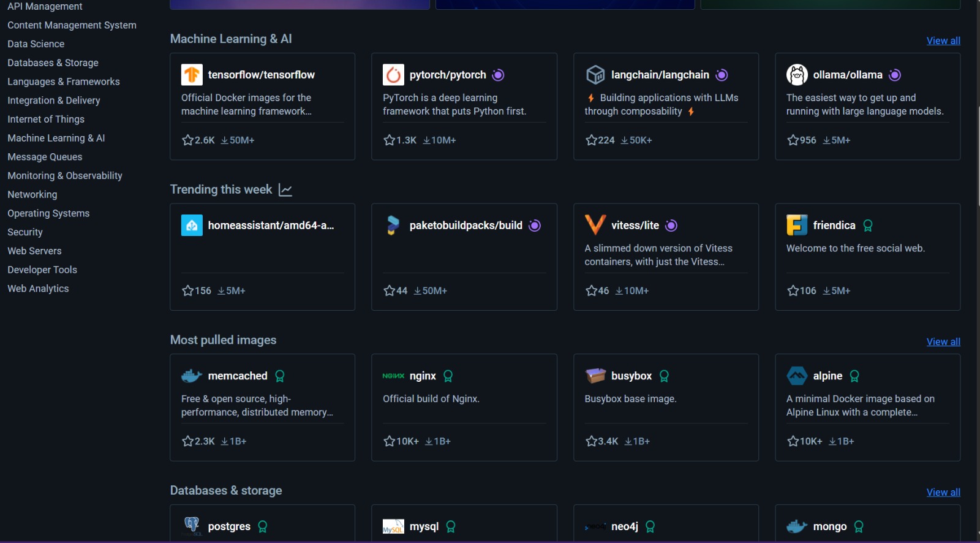The height and width of the screenshot is (543, 980).
Task: Click the ollama llama logo icon
Action: point(797,75)
